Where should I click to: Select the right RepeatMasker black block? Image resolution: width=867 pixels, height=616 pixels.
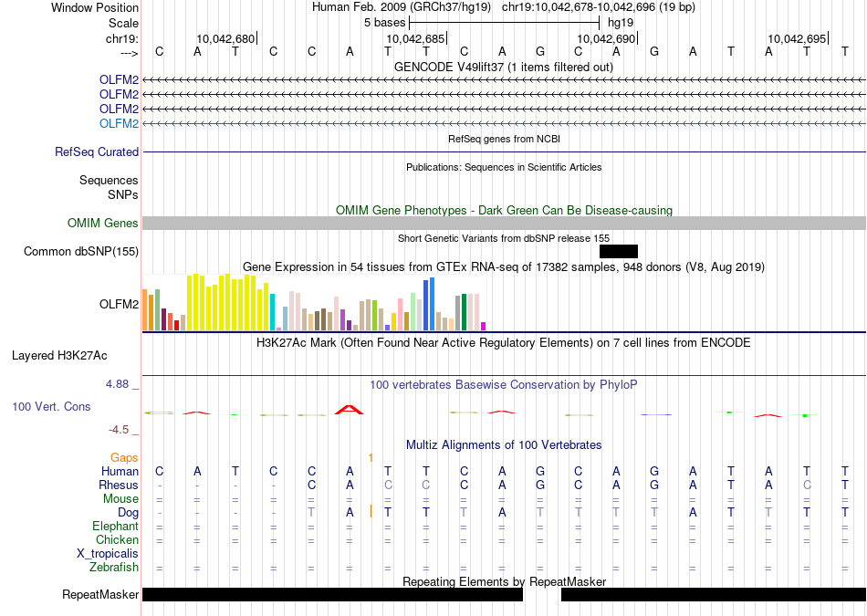click(x=714, y=594)
